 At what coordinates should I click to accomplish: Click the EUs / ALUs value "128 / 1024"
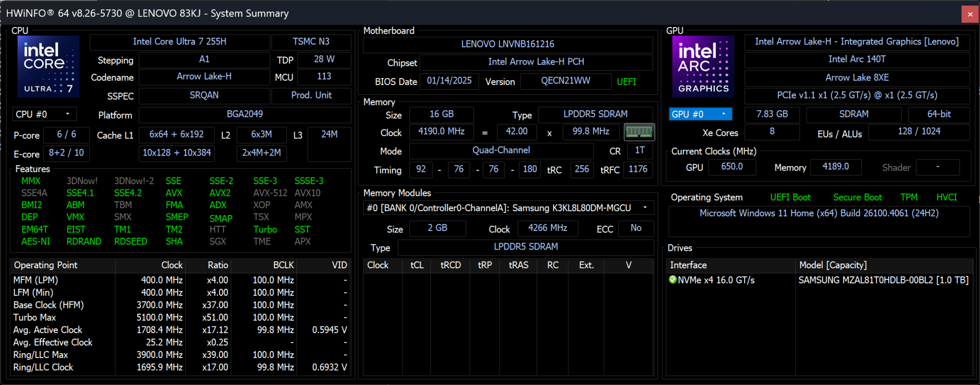tap(919, 132)
